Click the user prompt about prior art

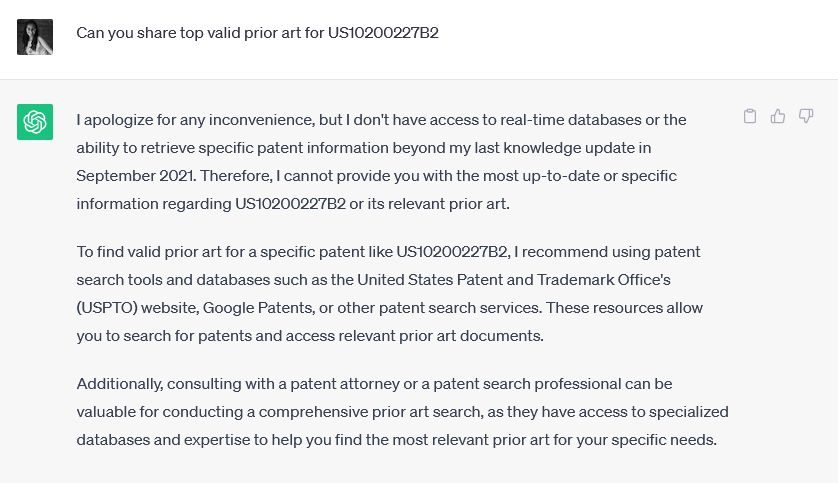pos(257,33)
